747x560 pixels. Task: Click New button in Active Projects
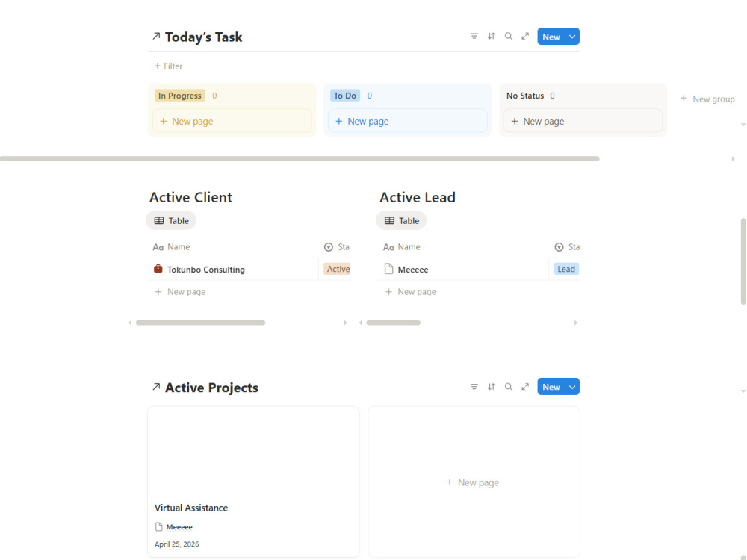(x=551, y=387)
